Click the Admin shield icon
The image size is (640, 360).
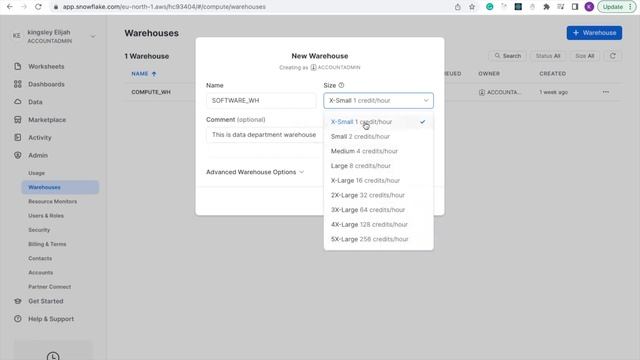click(18, 155)
